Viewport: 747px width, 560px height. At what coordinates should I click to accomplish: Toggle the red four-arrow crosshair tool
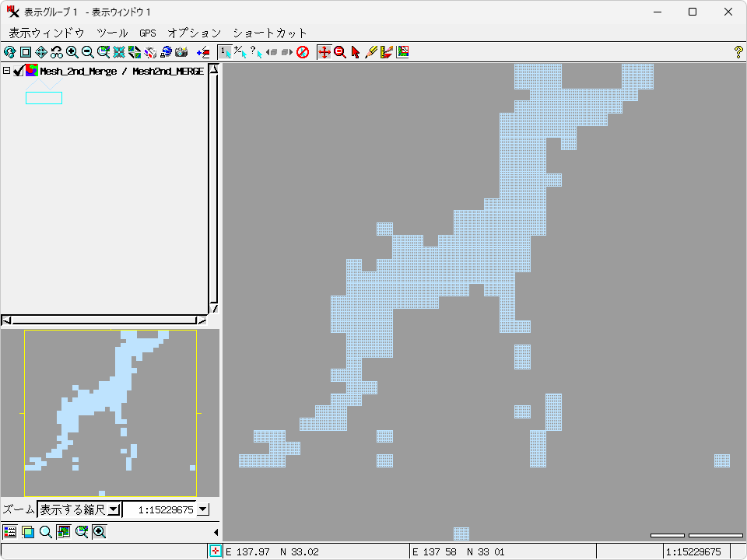(x=324, y=52)
